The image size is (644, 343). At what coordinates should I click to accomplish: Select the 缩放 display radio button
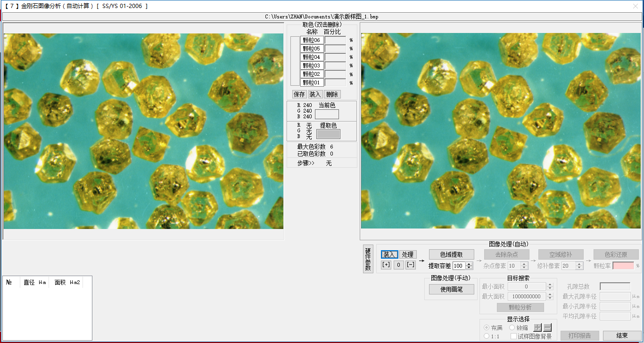(512, 327)
